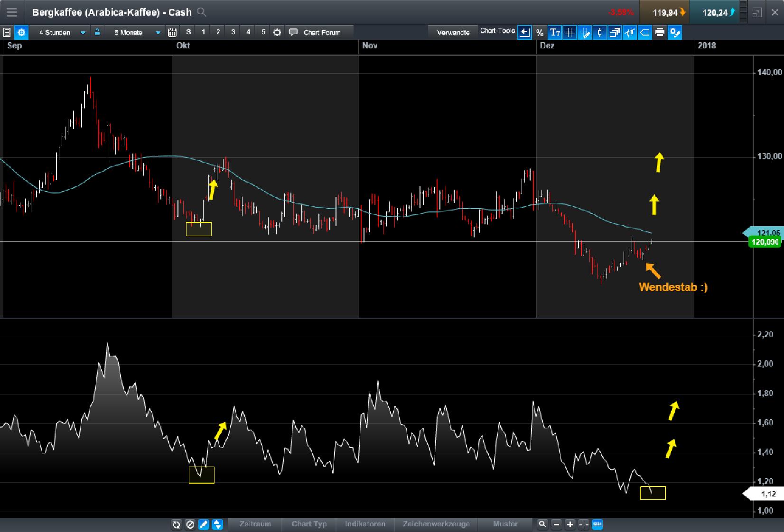Select layout preset 5
This screenshot has width=784, height=532.
click(263, 32)
